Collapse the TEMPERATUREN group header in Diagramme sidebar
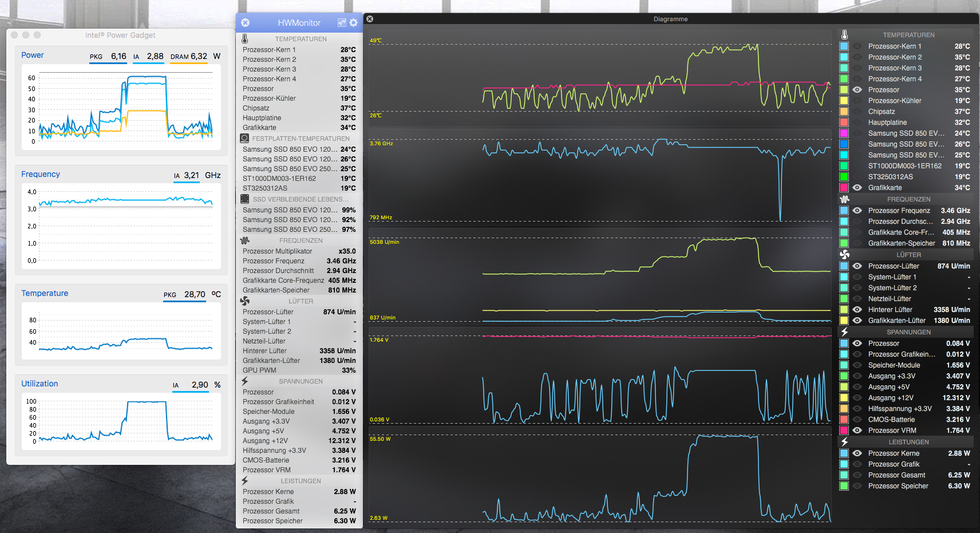This screenshot has height=533, width=980. [x=908, y=35]
